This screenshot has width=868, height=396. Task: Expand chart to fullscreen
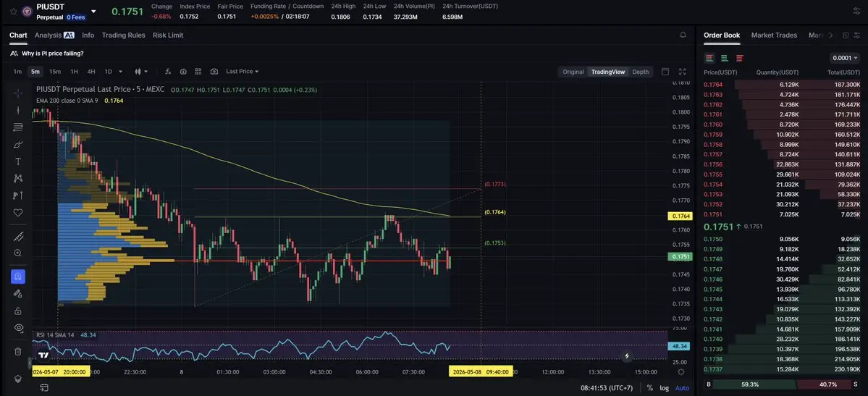[x=682, y=72]
